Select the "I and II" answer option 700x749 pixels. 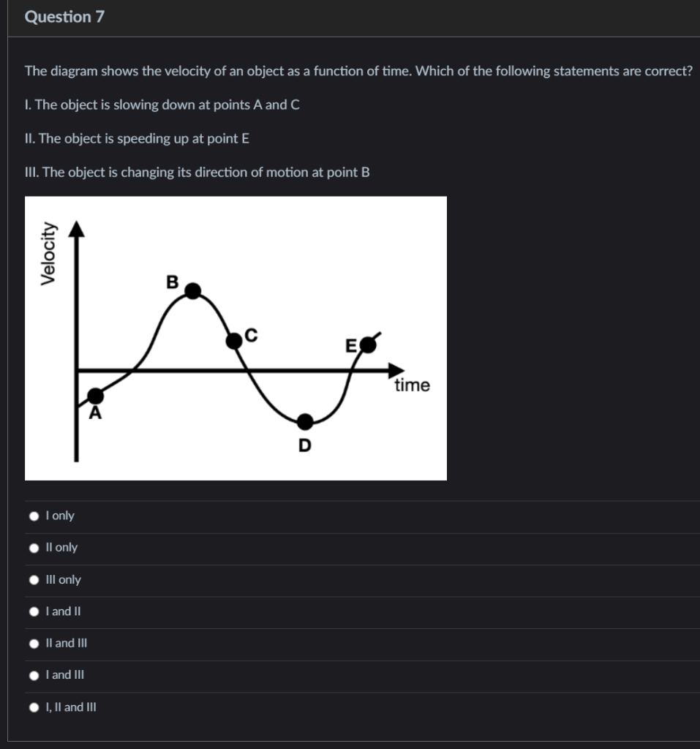(62, 611)
